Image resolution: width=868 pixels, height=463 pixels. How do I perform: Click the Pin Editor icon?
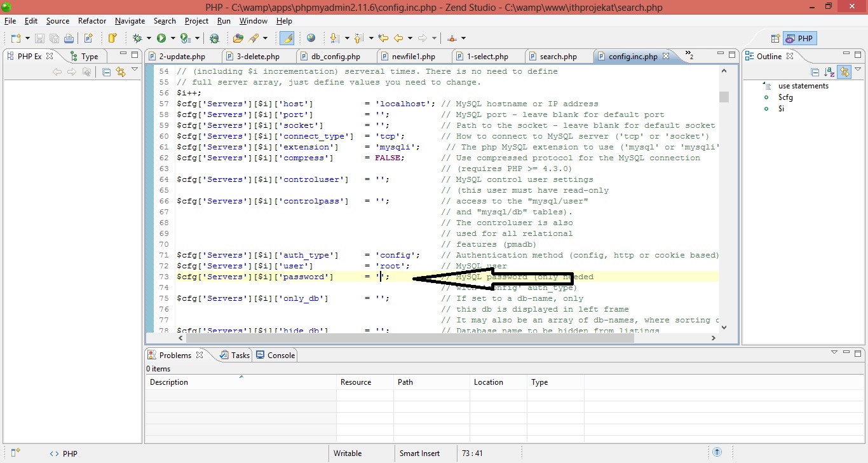[x=452, y=38]
